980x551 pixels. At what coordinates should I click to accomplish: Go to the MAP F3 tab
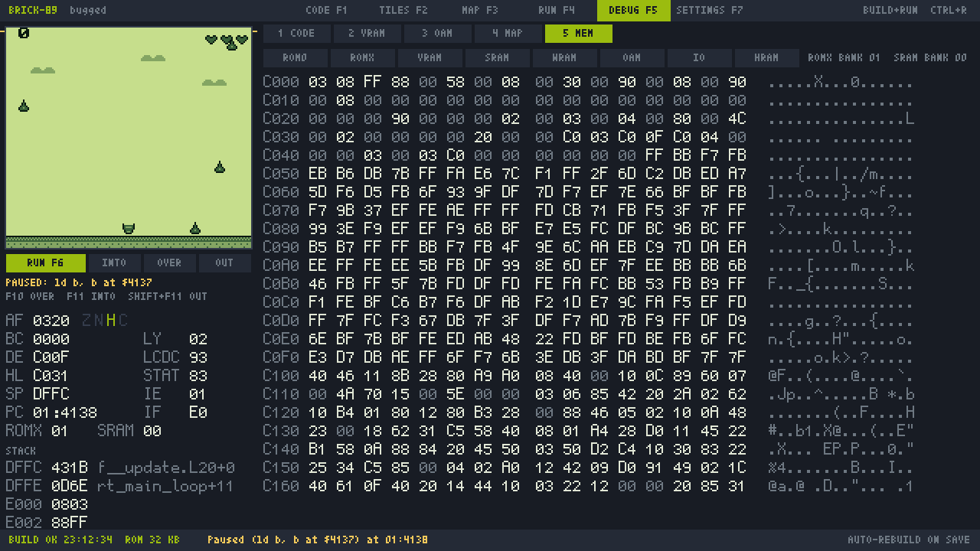(480, 10)
